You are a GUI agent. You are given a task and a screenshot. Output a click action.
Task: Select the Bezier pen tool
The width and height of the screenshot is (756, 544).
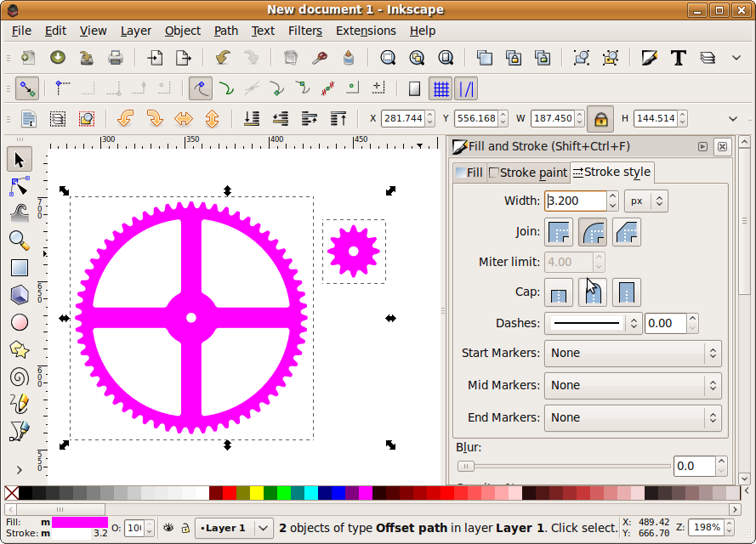pos(20,431)
